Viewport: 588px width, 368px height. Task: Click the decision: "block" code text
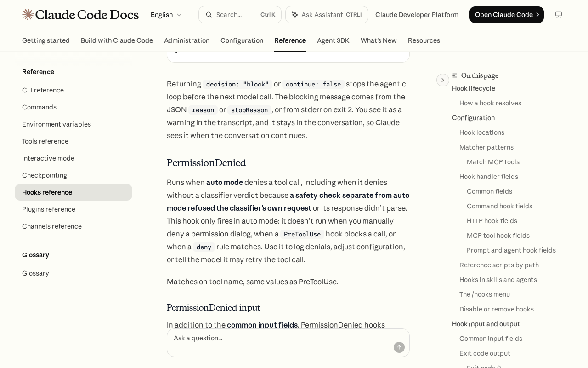click(x=237, y=84)
